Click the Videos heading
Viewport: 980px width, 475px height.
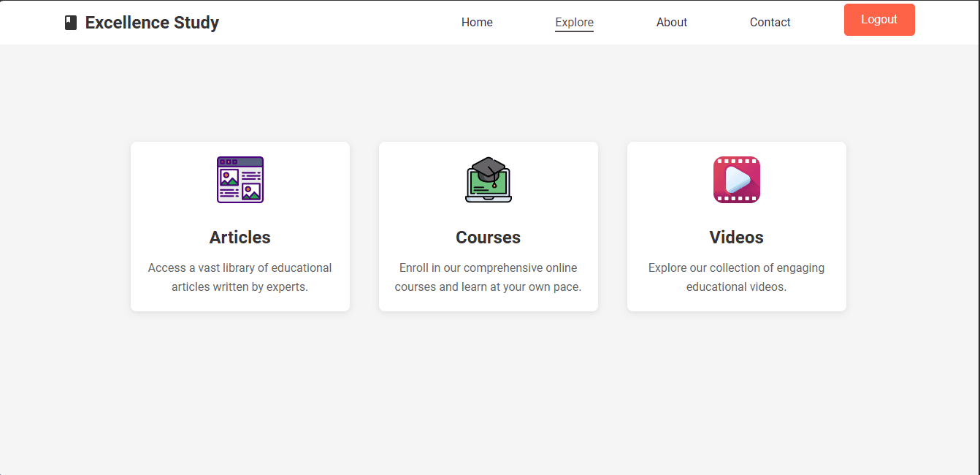pos(737,237)
